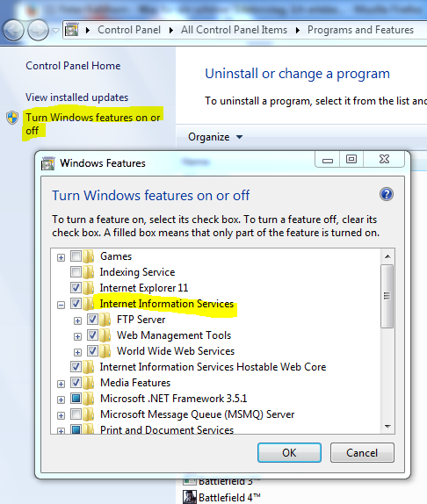Click the Battlefield 4 program icon
Image resolution: width=427 pixels, height=504 pixels.
pyautogui.click(x=190, y=497)
